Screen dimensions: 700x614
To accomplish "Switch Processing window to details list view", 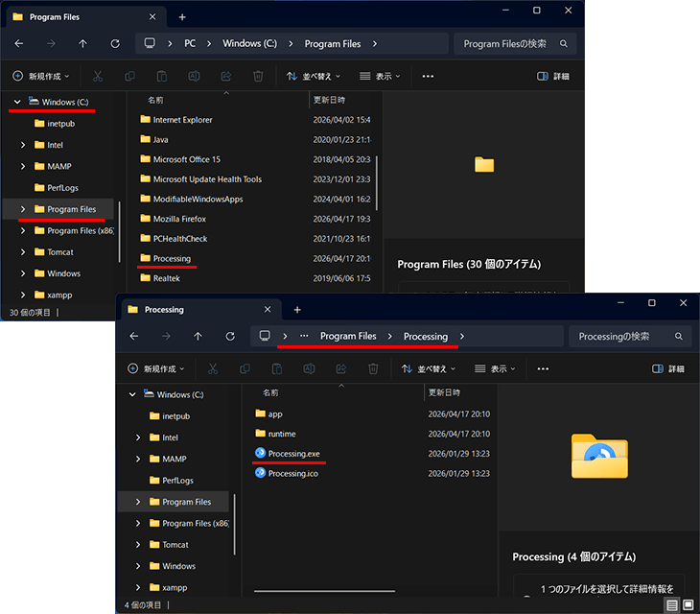I will tap(672, 605).
